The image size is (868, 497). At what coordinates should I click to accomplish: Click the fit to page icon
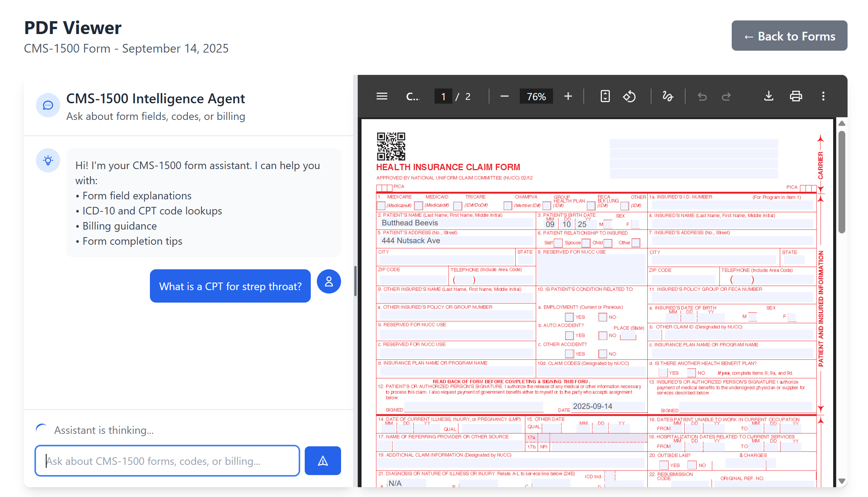(x=605, y=96)
